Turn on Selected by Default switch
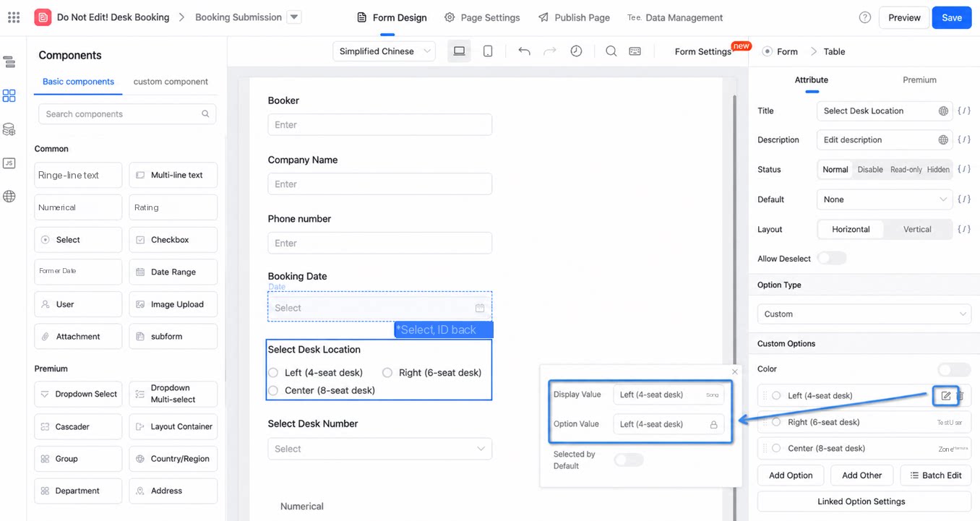This screenshot has height=521, width=980. [628, 460]
